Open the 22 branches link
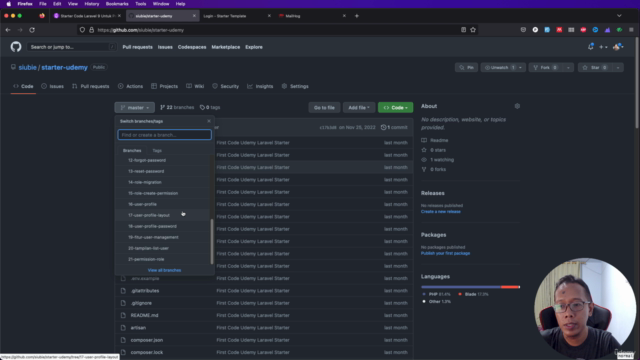The height and width of the screenshot is (360, 640). (x=177, y=107)
